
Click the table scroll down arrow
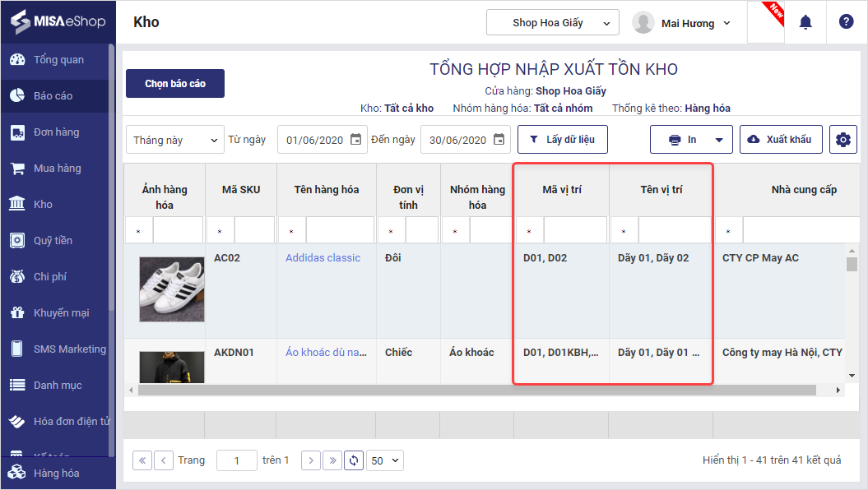[852, 376]
